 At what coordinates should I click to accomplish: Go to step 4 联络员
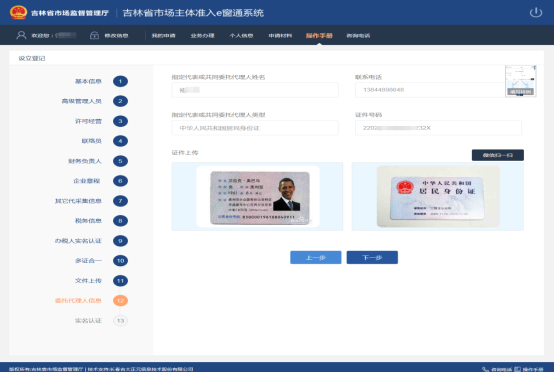[x=120, y=141]
